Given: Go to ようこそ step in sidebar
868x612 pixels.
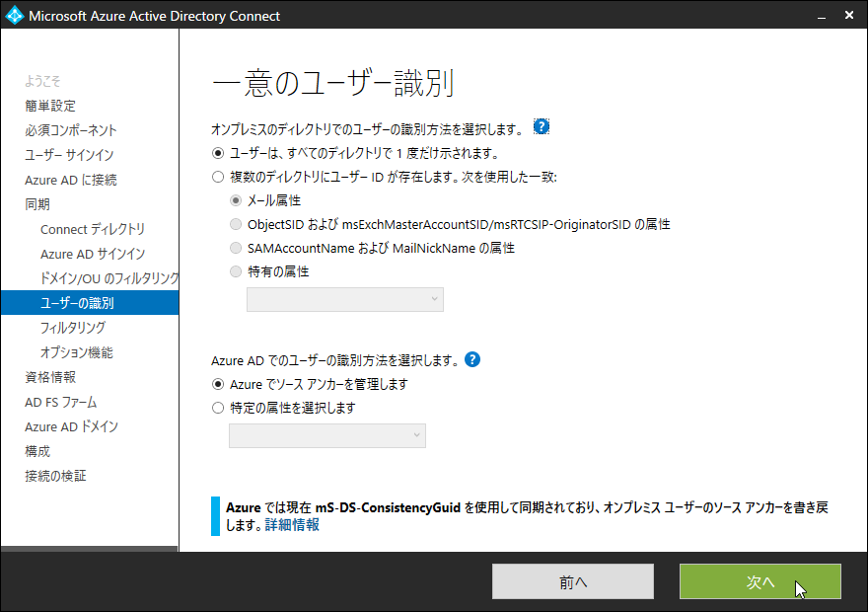Looking at the screenshot, I should tap(42, 81).
